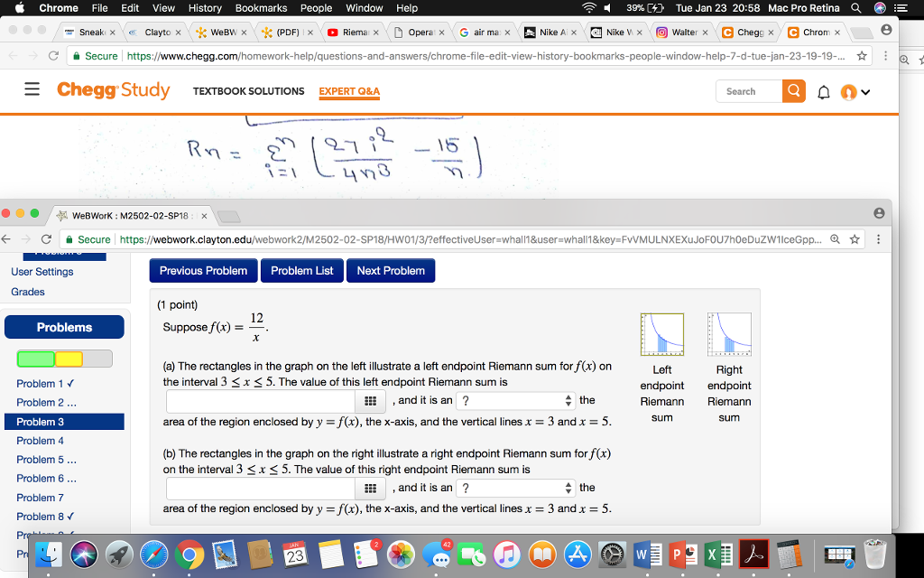Click the Next Problem button
The width and height of the screenshot is (924, 578).
click(391, 270)
